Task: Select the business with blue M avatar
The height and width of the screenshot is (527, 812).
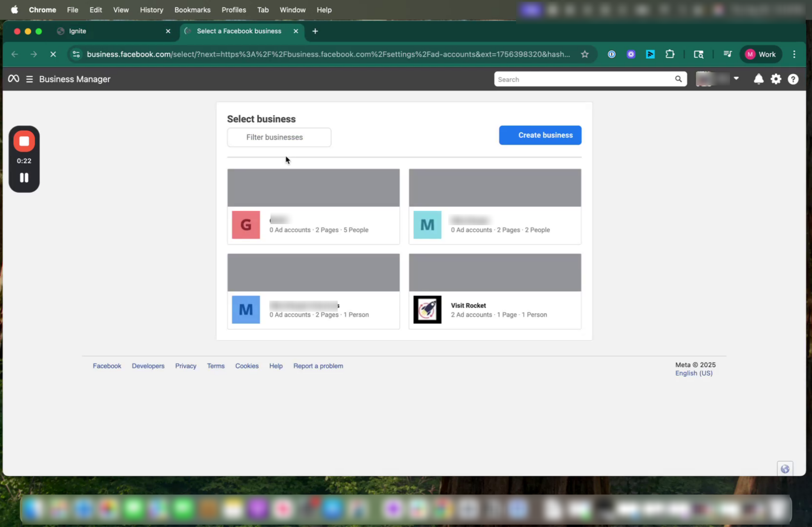Action: tap(313, 291)
